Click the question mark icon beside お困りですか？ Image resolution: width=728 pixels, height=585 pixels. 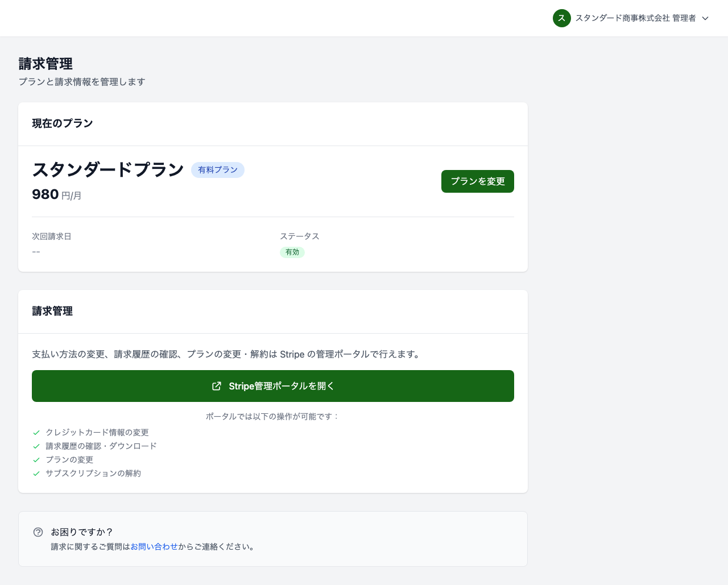click(x=38, y=532)
